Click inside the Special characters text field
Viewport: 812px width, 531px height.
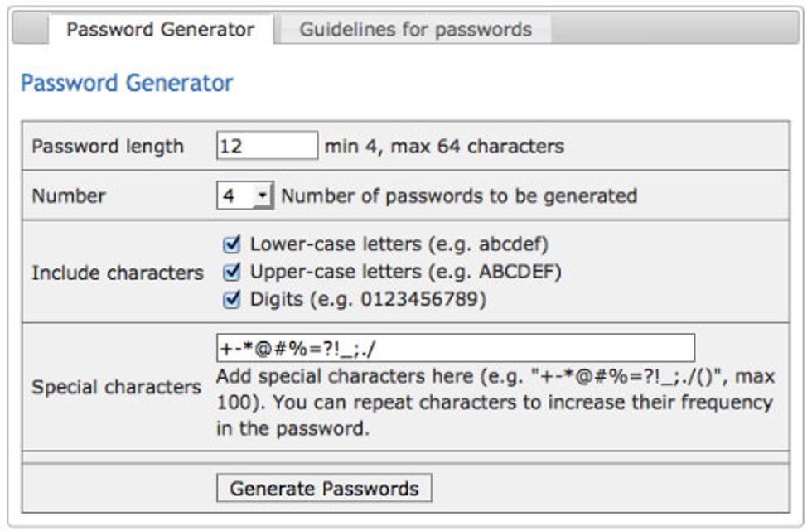pos(455,348)
